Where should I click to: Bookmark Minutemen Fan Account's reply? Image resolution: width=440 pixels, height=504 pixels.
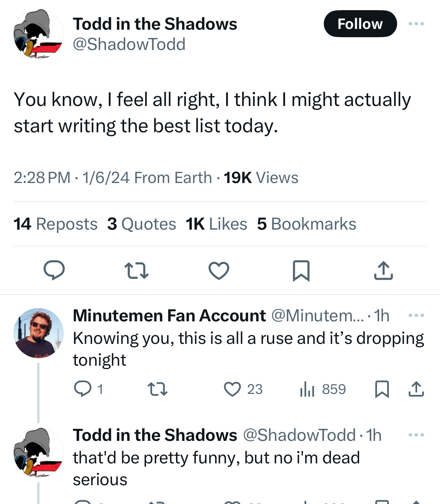[x=382, y=389]
